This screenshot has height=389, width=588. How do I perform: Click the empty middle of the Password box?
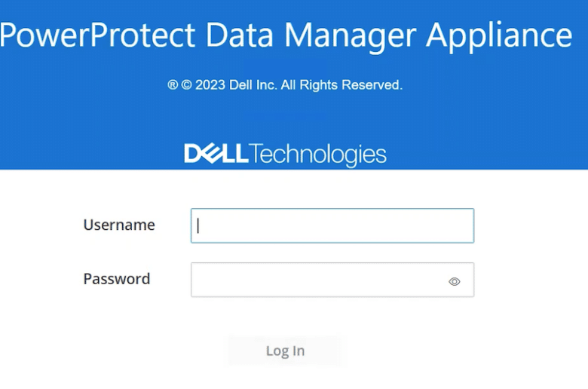pos(319,280)
